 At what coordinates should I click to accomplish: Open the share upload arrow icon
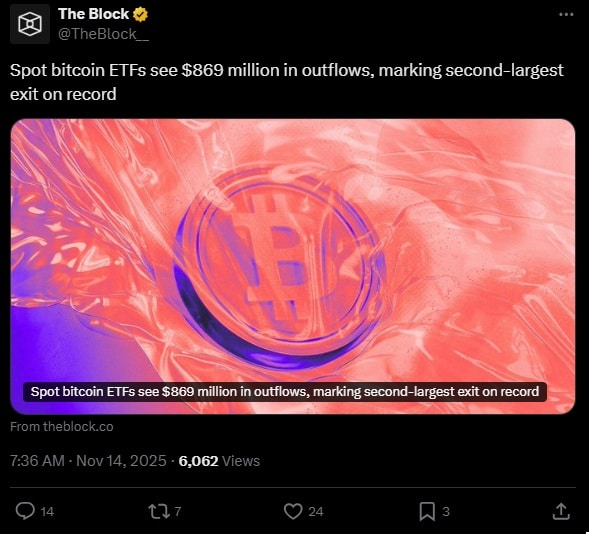click(x=561, y=511)
